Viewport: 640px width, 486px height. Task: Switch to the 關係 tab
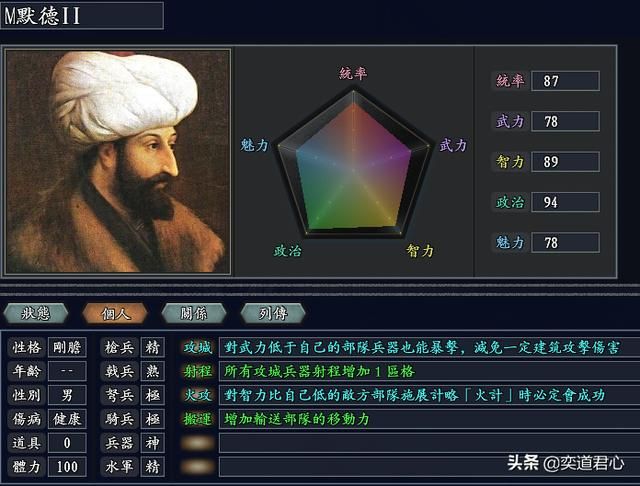pyautogui.click(x=194, y=313)
